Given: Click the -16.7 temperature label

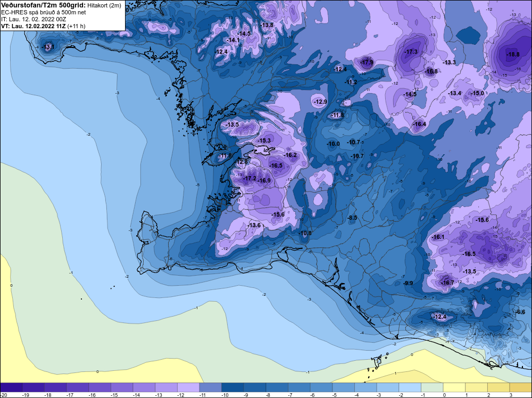Looking at the screenshot, I should [447, 283].
